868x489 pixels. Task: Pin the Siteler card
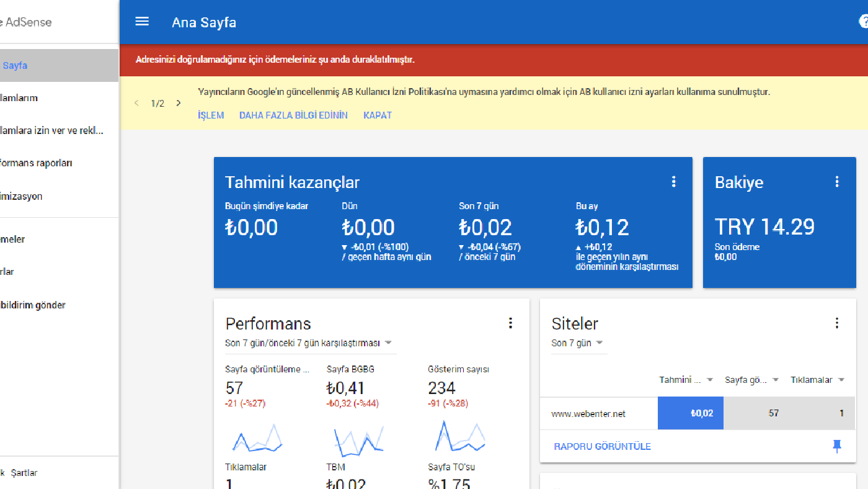tap(837, 446)
